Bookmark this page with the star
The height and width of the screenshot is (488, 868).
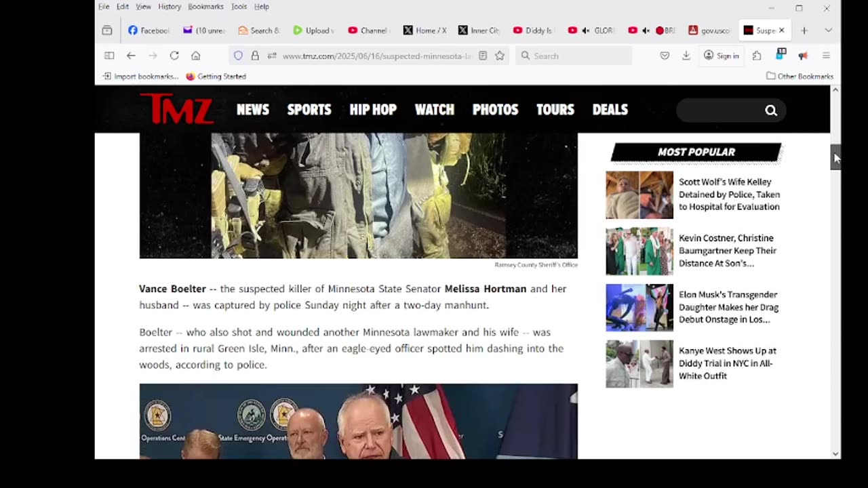(x=500, y=56)
